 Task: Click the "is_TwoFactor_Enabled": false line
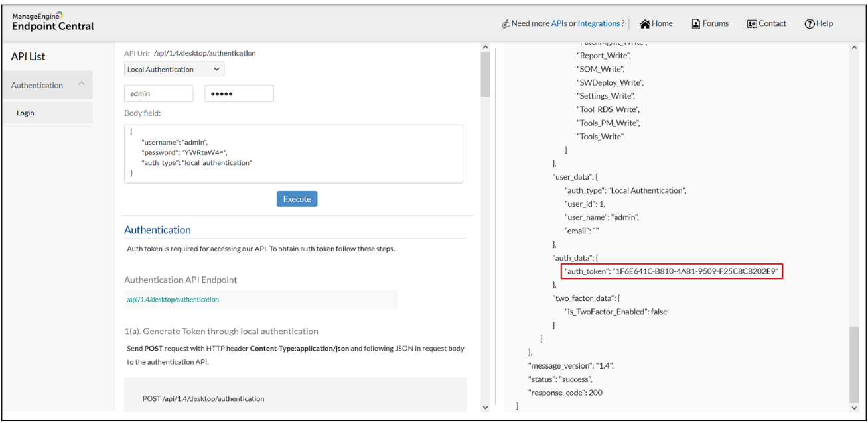click(616, 312)
